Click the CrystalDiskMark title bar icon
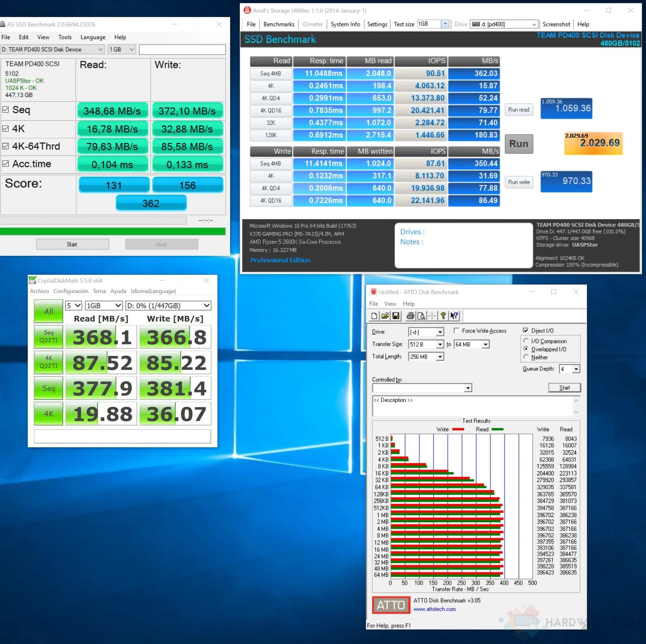The height and width of the screenshot is (644, 646). tap(33, 280)
